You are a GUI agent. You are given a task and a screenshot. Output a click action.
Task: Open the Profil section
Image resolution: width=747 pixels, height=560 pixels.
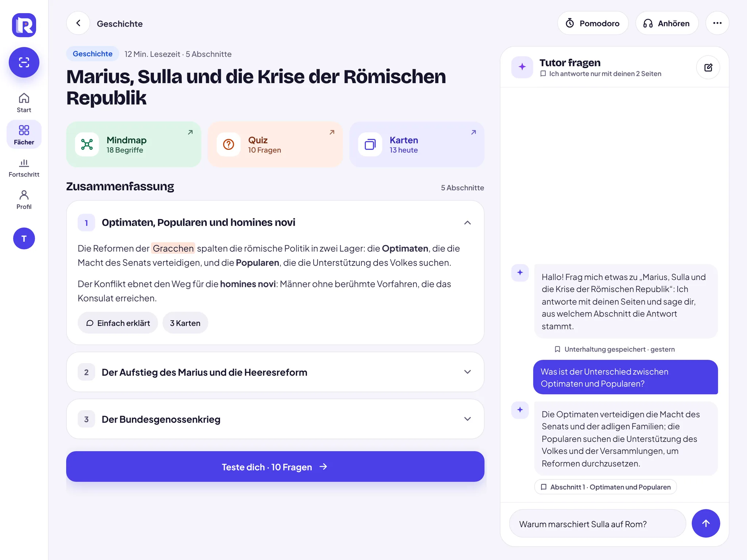point(24,199)
